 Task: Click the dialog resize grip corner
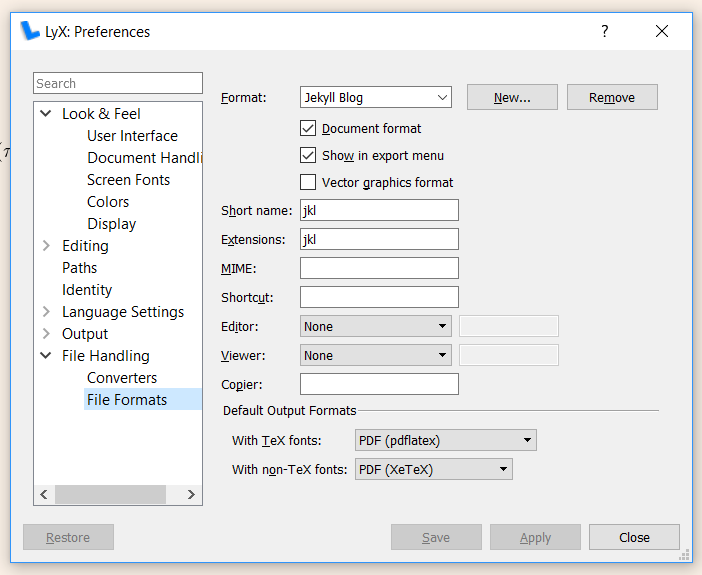tap(684, 555)
